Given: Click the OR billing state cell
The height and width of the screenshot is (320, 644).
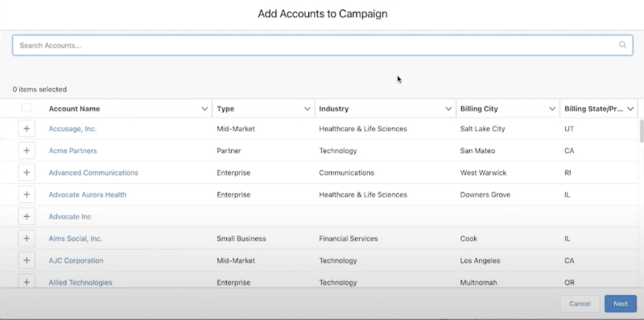Looking at the screenshot, I should (569, 282).
